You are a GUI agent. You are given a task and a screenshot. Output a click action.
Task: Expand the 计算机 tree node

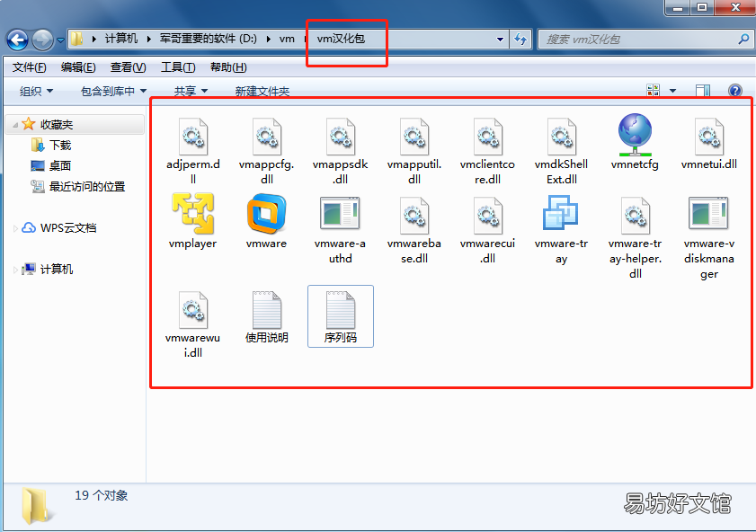click(15, 270)
